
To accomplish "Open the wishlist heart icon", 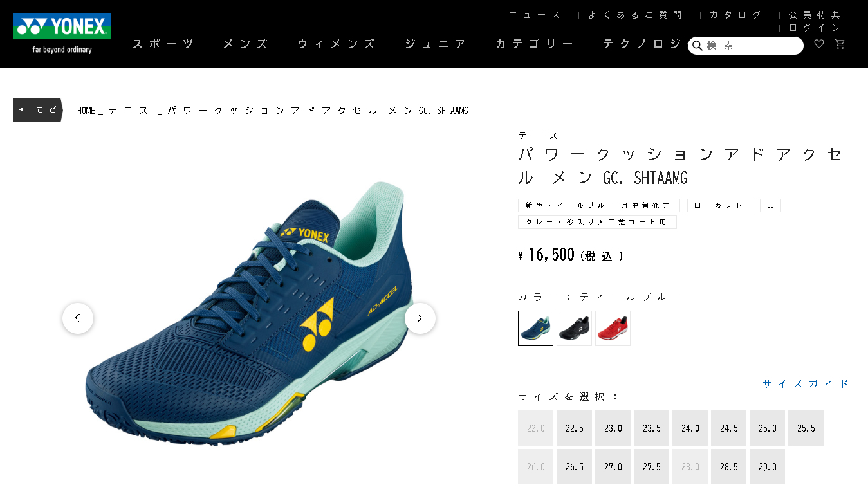I will (x=819, y=44).
